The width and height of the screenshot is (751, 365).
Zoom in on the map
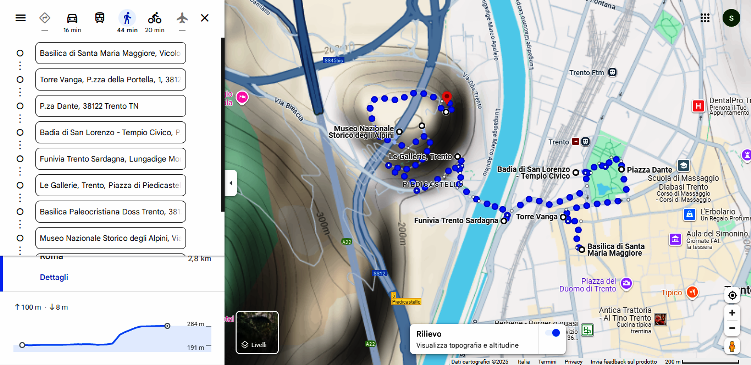pyautogui.click(x=732, y=313)
